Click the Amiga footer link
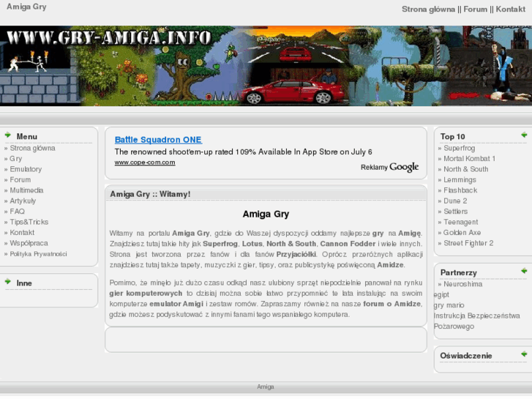532x399 pixels. coord(266,387)
